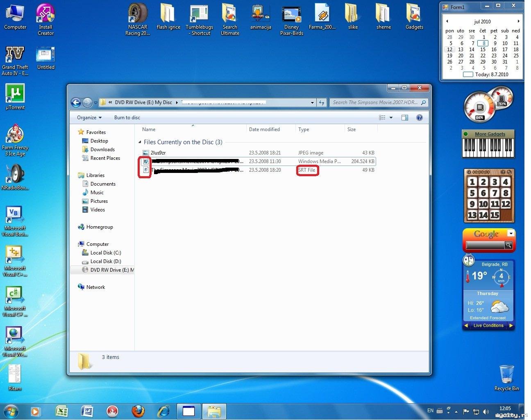The height and width of the screenshot is (420, 531).
Task: Open the Organize dropdown menu
Action: (x=89, y=118)
